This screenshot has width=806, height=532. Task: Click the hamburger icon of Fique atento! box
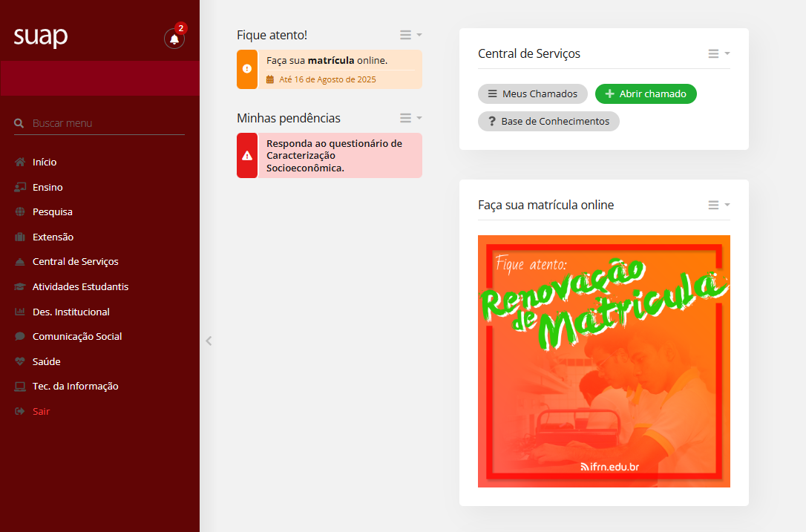(x=405, y=35)
